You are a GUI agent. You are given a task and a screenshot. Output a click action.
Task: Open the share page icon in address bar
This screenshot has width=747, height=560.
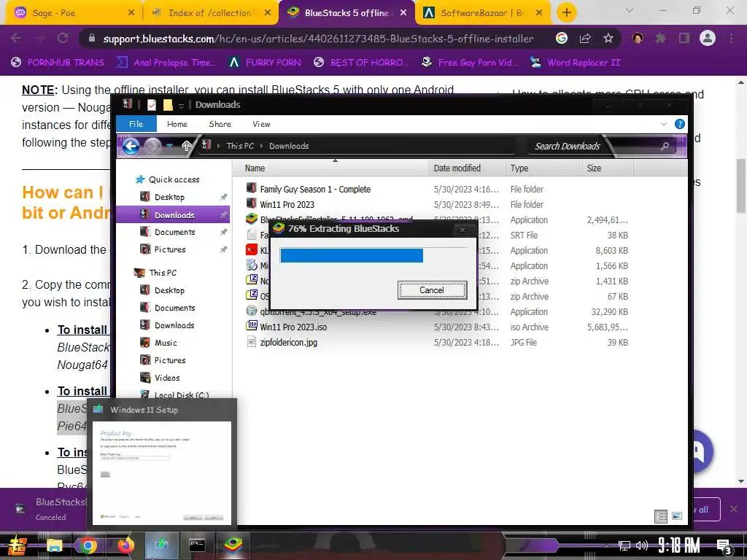coord(585,38)
